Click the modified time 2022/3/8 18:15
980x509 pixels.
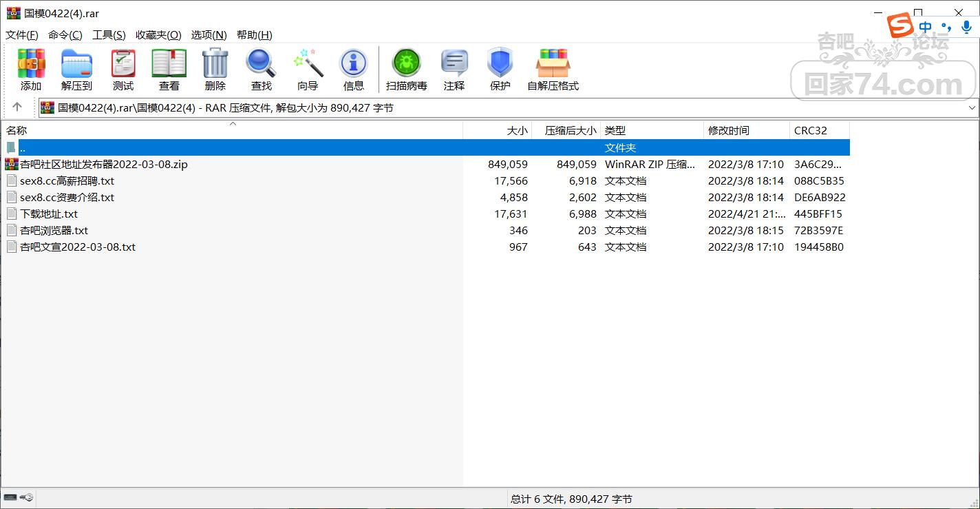(x=746, y=230)
